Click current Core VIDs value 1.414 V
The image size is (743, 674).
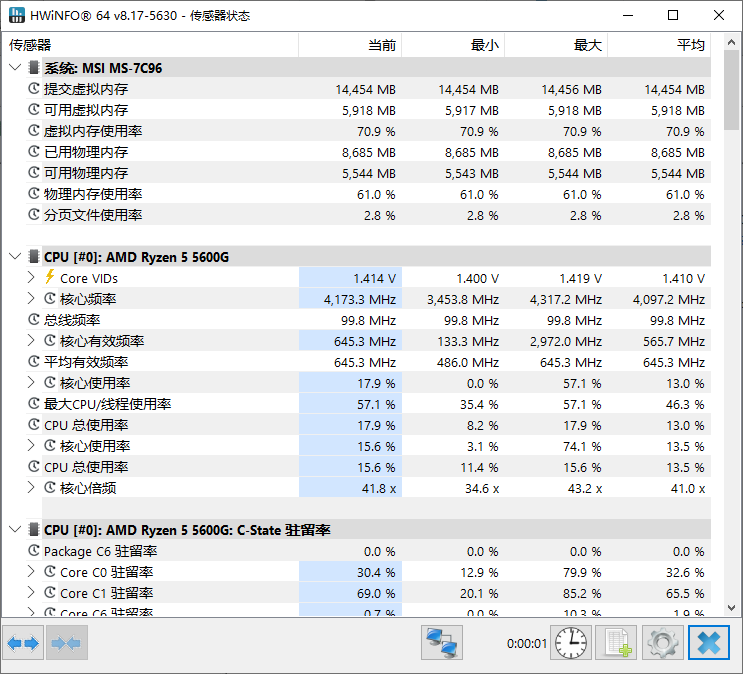click(374, 278)
